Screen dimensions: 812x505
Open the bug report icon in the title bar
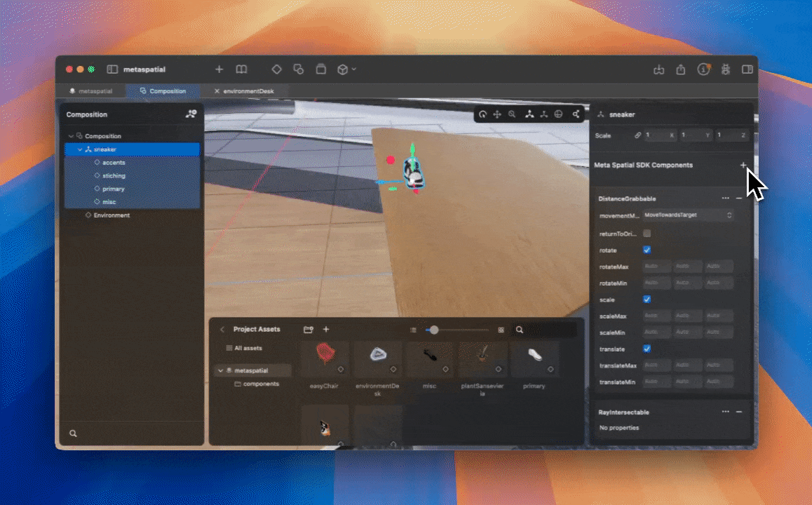tap(726, 69)
